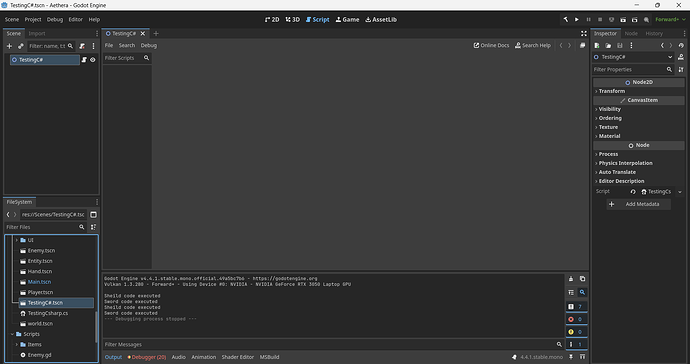
Task: Clear the output log
Action: coord(571,279)
